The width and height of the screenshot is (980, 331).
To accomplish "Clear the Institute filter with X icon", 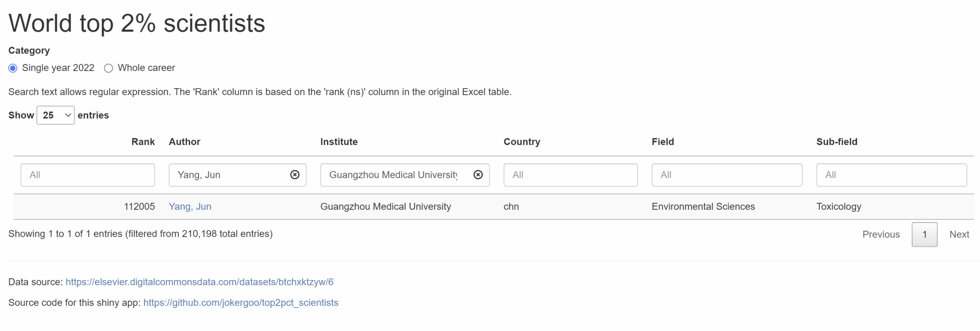I will [478, 175].
